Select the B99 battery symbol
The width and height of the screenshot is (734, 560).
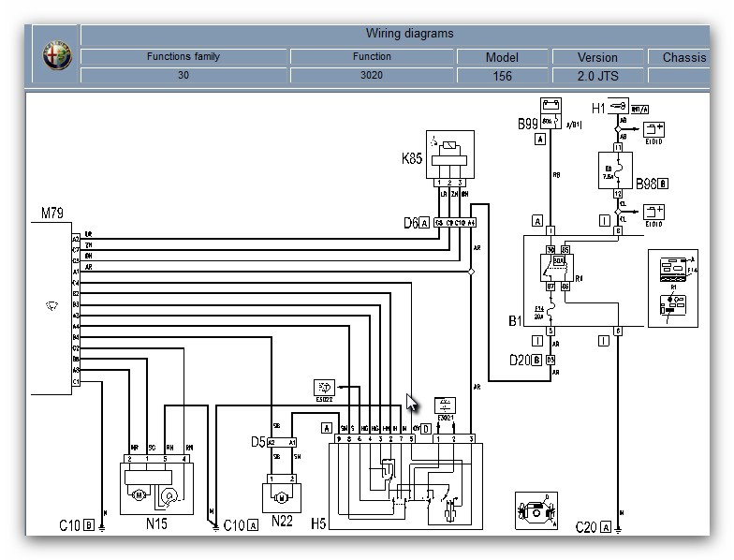(x=550, y=107)
